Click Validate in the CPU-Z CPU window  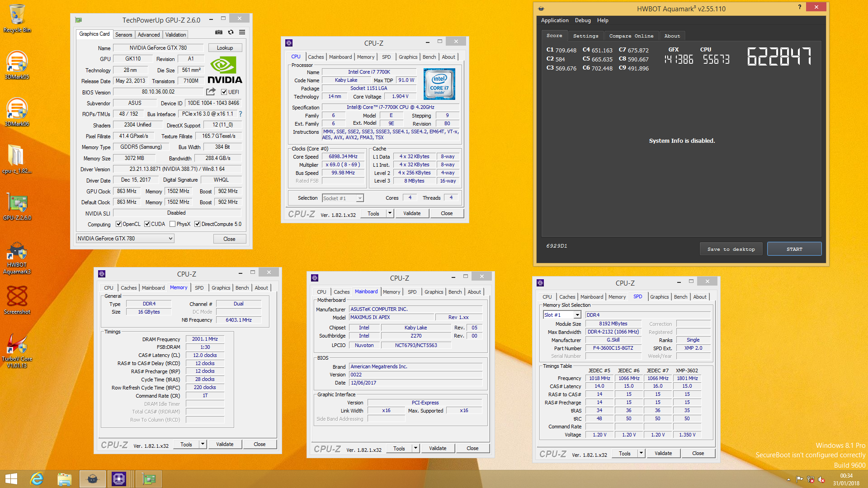tap(412, 213)
